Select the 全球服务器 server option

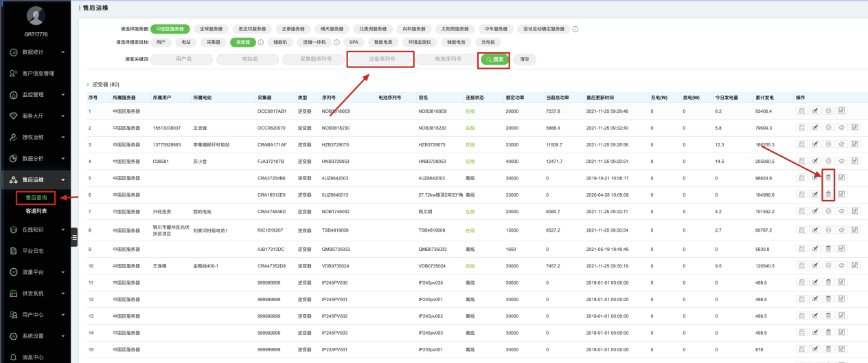(x=211, y=29)
